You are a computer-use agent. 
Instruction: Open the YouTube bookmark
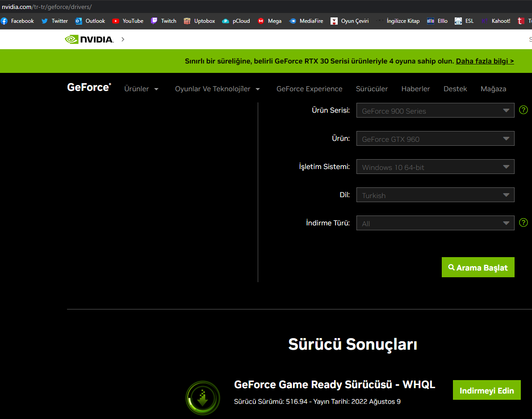pyautogui.click(x=128, y=21)
